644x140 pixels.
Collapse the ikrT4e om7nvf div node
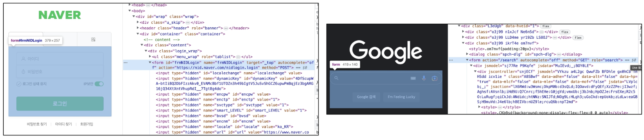point(463,43)
